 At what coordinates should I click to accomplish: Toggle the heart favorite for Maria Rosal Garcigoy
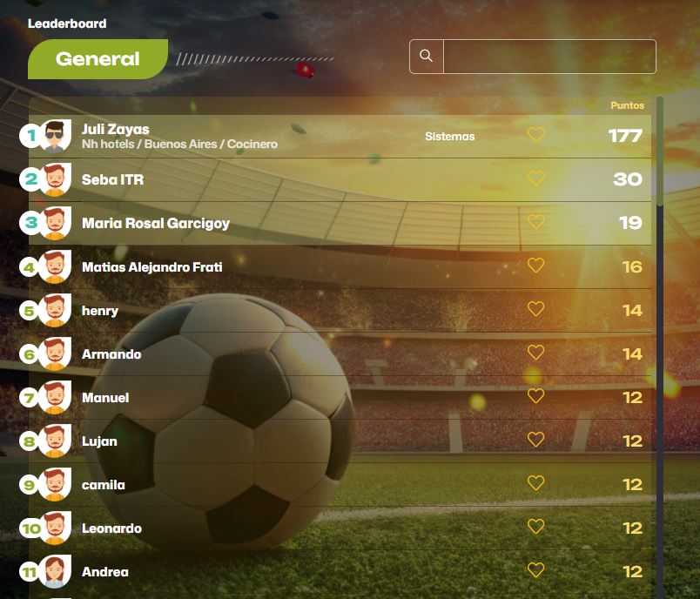click(x=535, y=222)
